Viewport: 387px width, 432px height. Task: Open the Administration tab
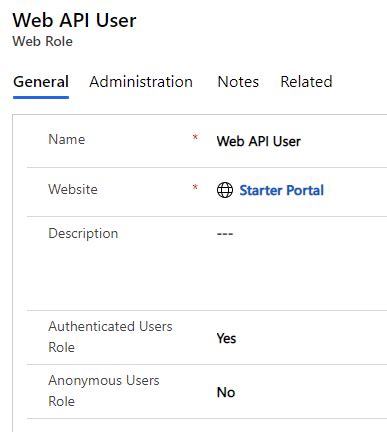coord(141,82)
